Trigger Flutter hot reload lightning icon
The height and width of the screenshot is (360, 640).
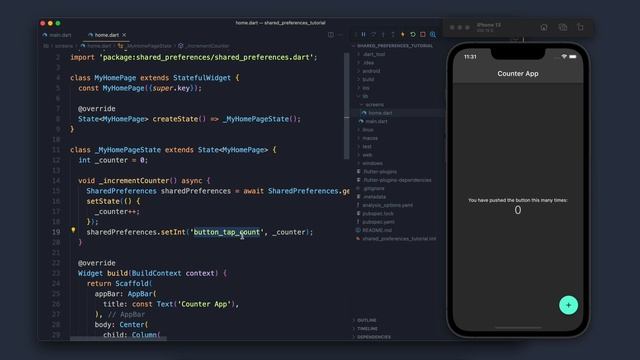(x=402, y=35)
